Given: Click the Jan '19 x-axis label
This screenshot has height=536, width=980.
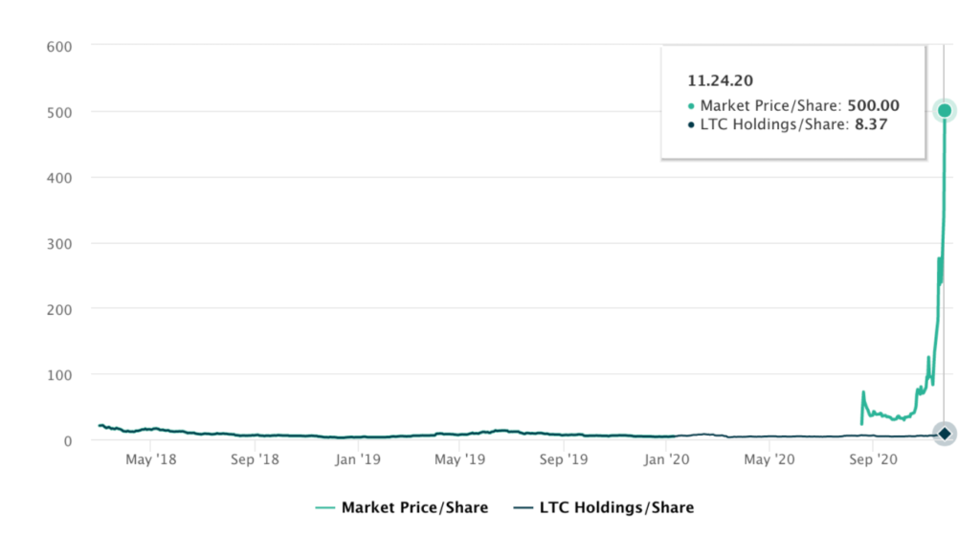Looking at the screenshot, I should pyautogui.click(x=359, y=460).
